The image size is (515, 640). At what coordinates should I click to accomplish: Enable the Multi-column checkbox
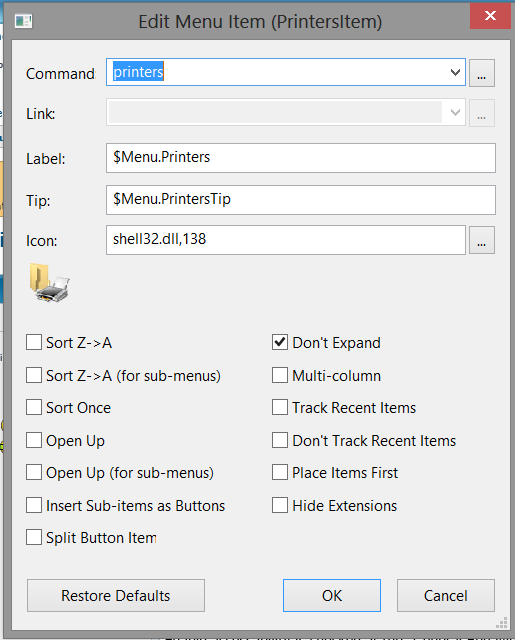(280, 375)
